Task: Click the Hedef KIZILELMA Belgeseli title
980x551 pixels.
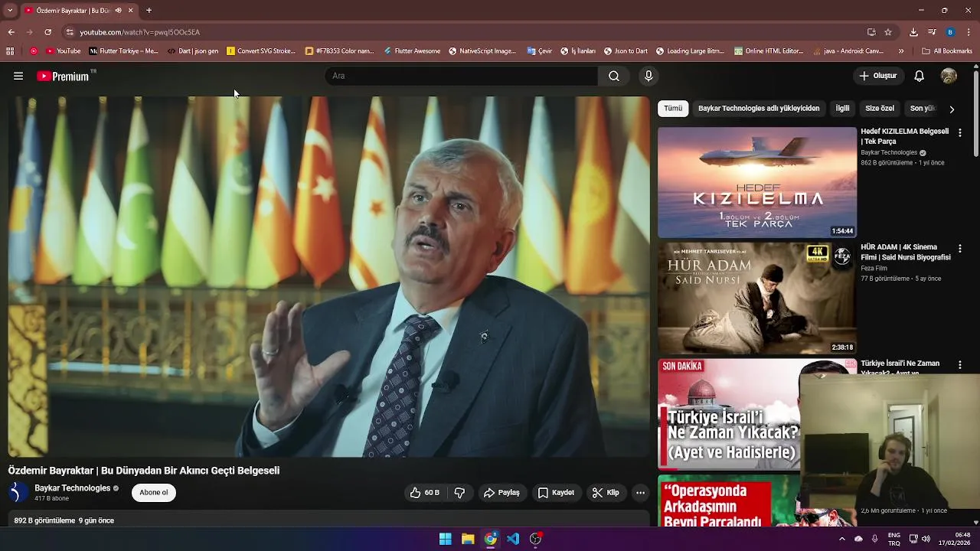Action: point(904,136)
